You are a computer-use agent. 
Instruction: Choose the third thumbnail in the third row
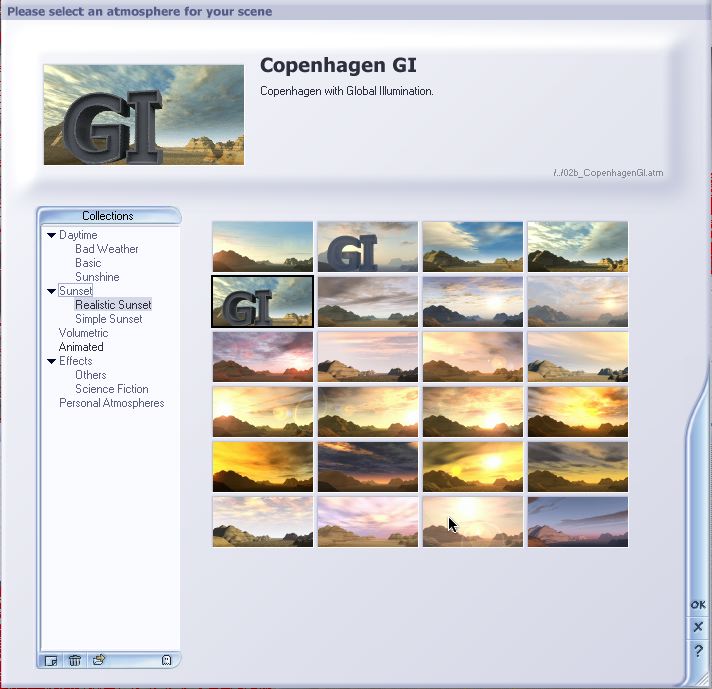click(x=473, y=357)
